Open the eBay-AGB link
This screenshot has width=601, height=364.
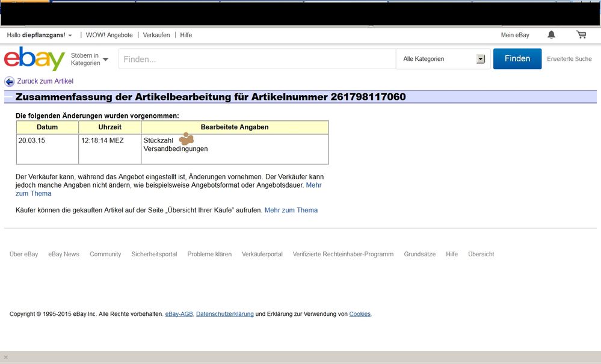pyautogui.click(x=179, y=314)
